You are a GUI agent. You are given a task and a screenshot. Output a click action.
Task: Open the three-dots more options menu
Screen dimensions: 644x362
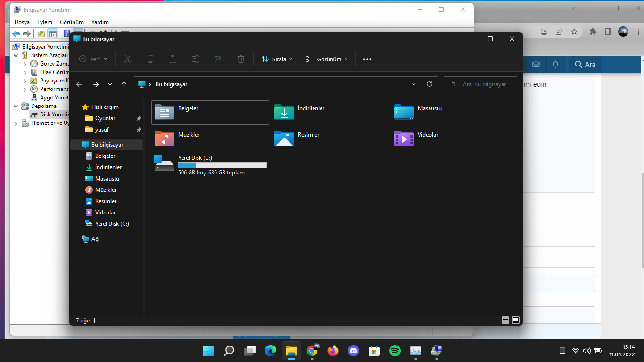point(367,59)
